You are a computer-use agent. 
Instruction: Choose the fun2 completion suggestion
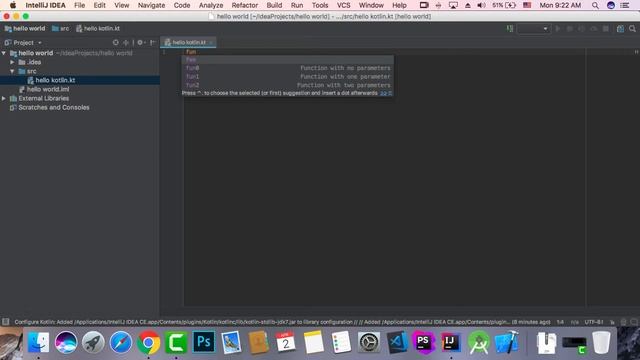288,85
